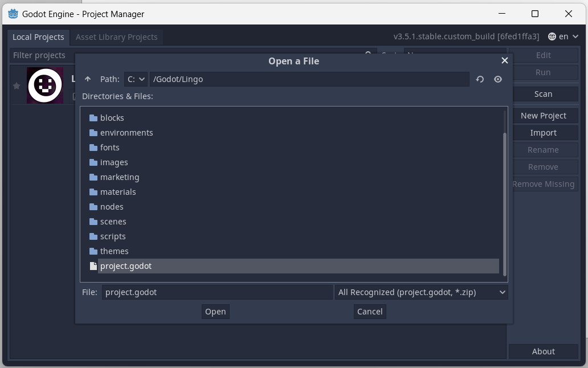The image size is (588, 368).
Task: Open the scripts folder
Action: coord(113,236)
